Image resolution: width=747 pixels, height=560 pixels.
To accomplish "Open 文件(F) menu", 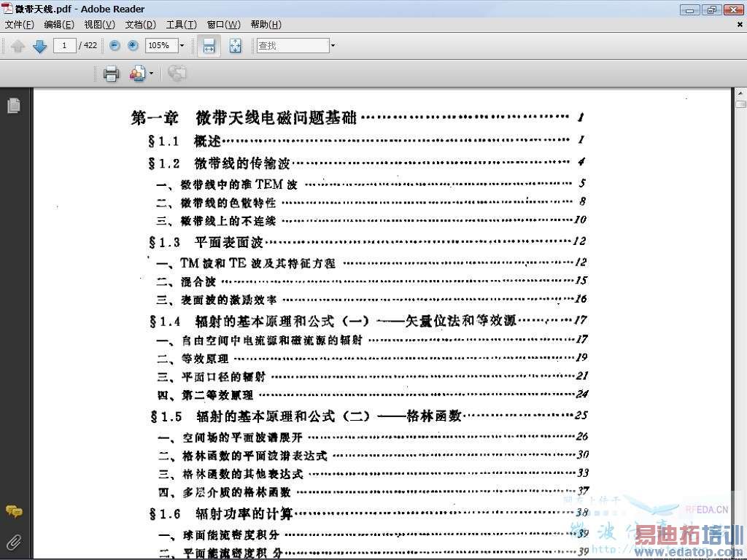I will coord(19,24).
